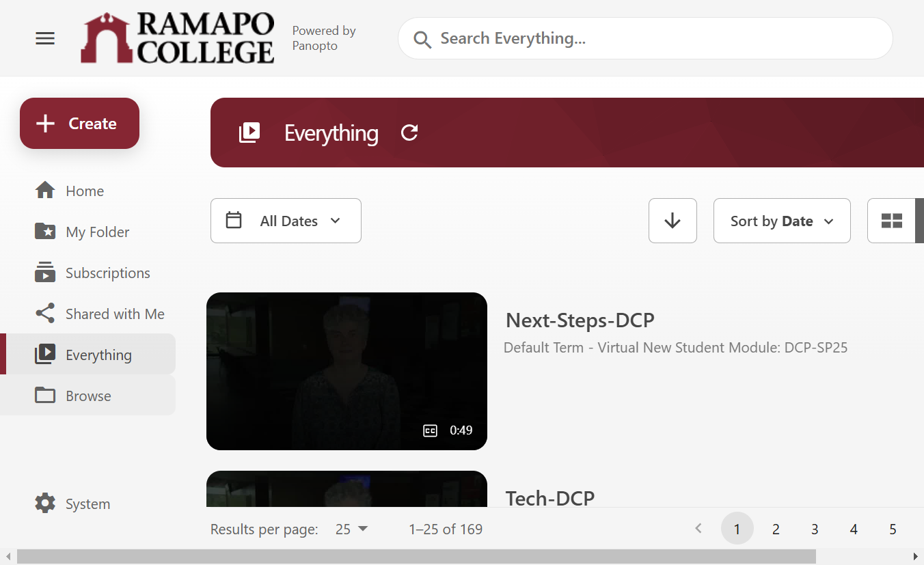Go to previous results page arrow
This screenshot has width=924, height=565.
tap(698, 528)
